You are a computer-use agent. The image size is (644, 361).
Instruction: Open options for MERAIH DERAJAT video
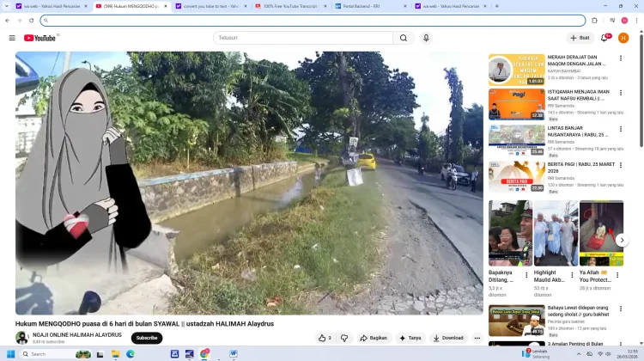(x=621, y=58)
